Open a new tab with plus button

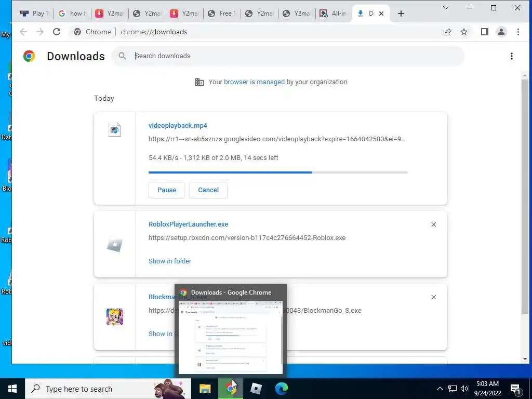coord(401,14)
